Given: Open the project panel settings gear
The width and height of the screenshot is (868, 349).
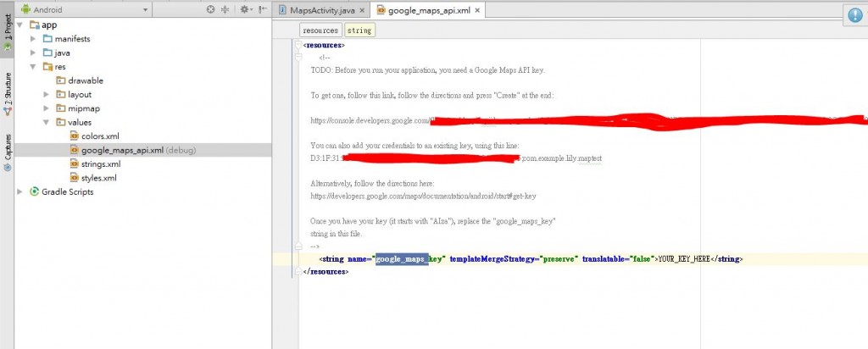Looking at the screenshot, I should [245, 9].
